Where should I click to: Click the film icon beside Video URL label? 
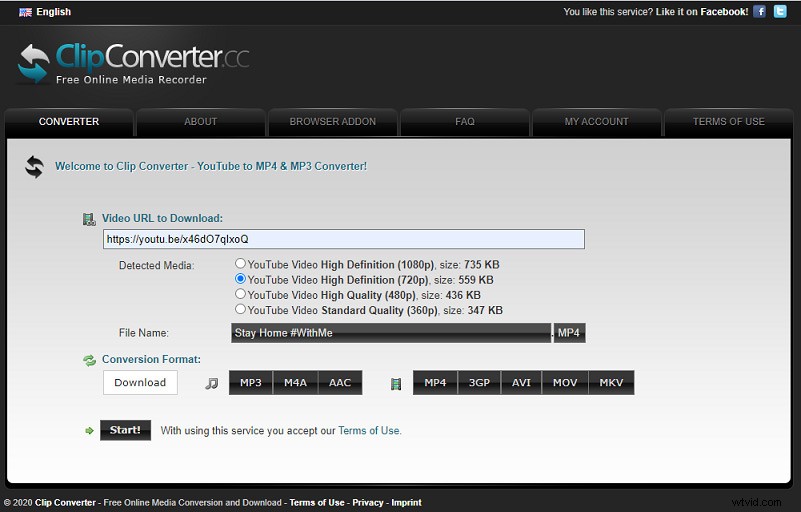coord(89,219)
